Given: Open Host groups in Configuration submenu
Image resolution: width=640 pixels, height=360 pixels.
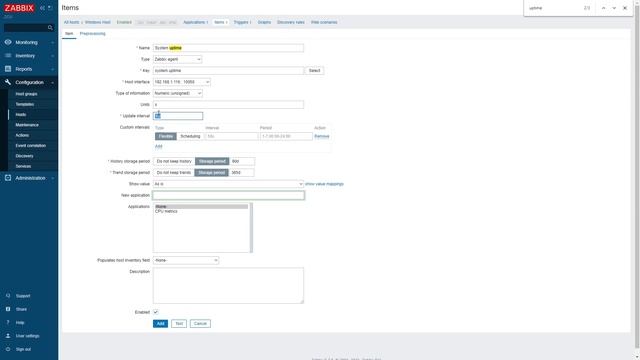Looking at the screenshot, I should pyautogui.click(x=26, y=94).
